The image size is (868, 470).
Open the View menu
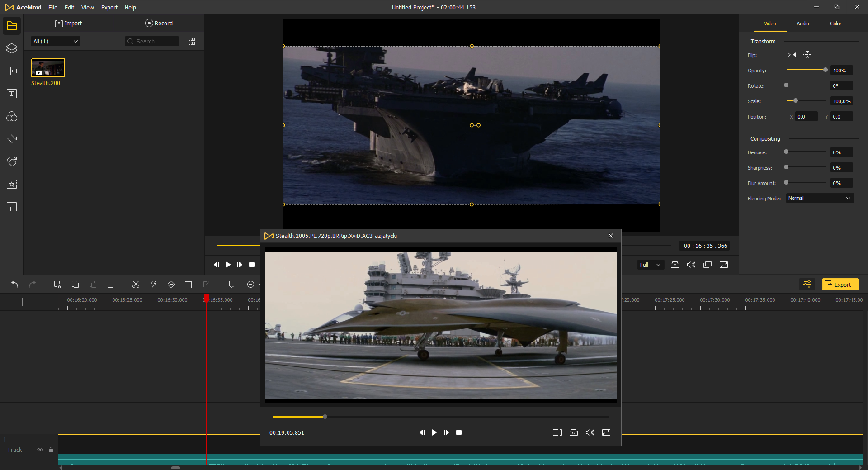[x=88, y=7]
